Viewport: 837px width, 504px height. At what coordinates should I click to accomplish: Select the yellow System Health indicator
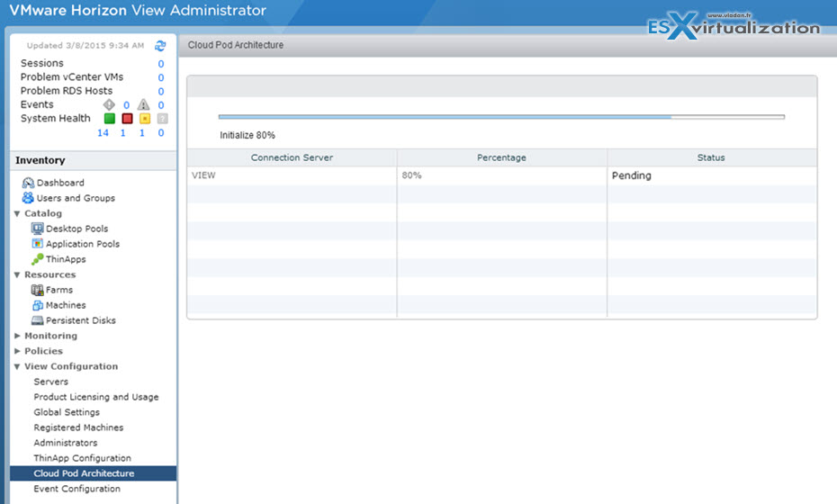145,119
